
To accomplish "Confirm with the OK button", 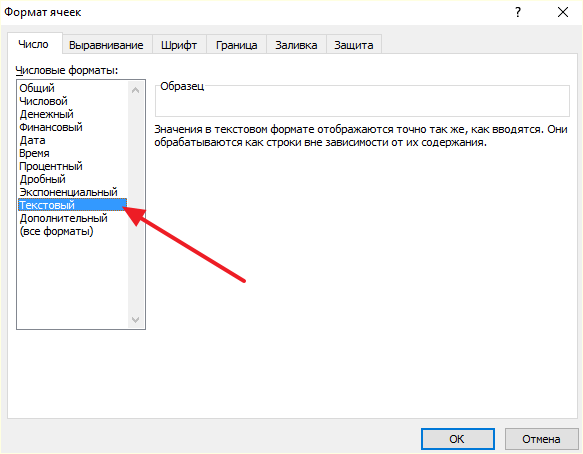I will coord(457,439).
